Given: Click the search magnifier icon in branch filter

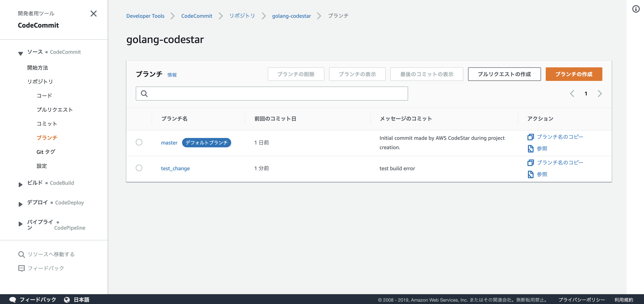Looking at the screenshot, I should tap(144, 94).
